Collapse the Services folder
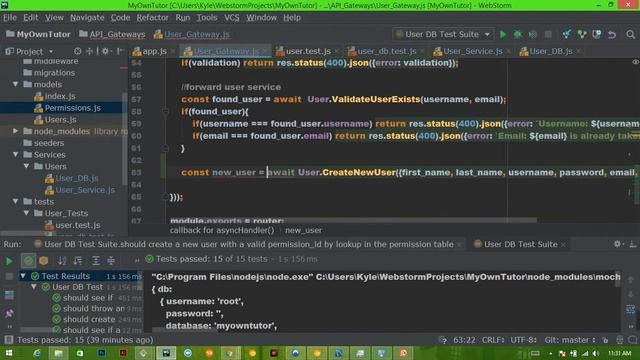This screenshot has width=640, height=360. 16,155
